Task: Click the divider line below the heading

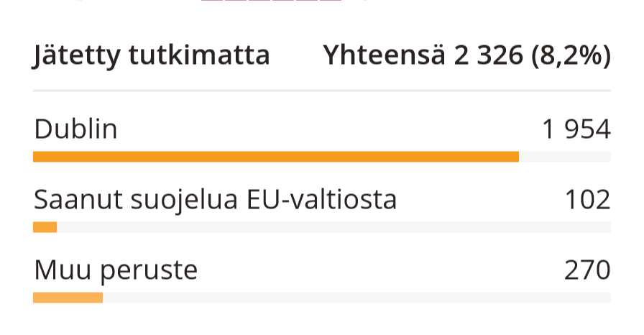Action: click(x=321, y=91)
